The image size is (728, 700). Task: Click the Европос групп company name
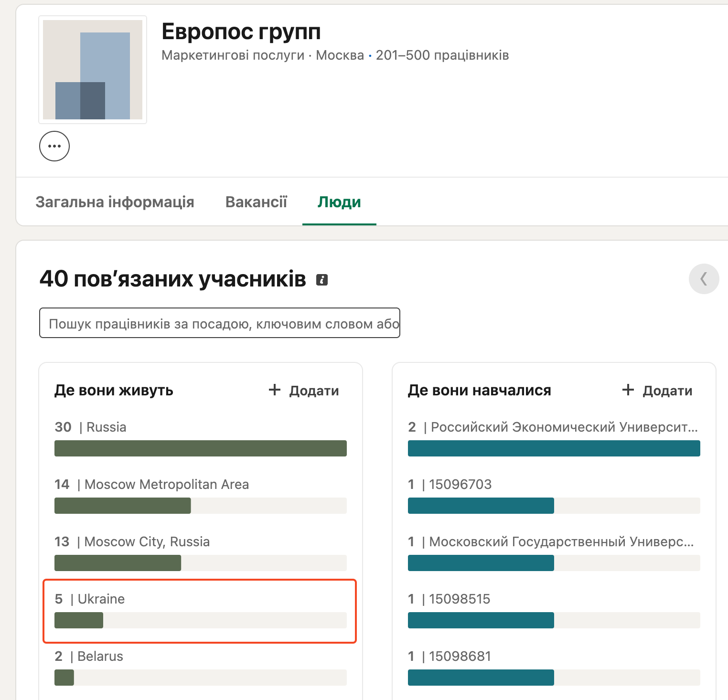point(241,31)
